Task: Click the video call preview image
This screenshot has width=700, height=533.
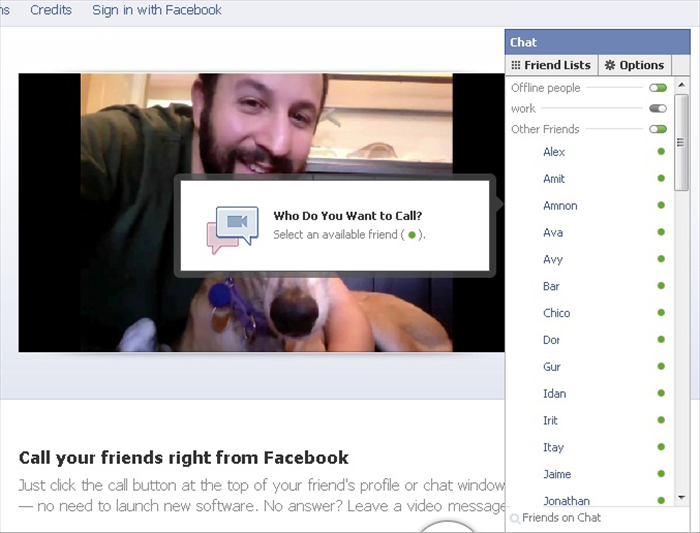Action: [x=262, y=212]
